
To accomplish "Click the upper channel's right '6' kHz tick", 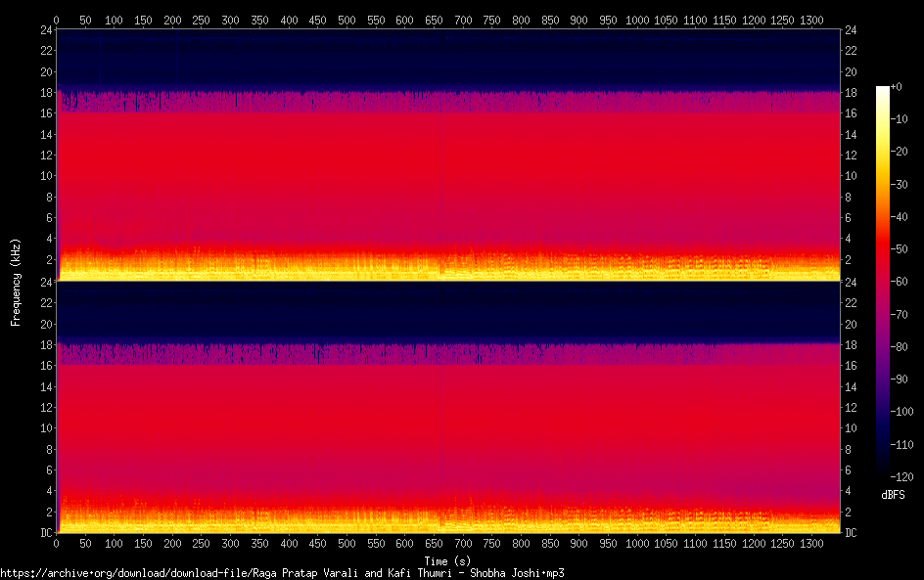I will [x=848, y=217].
